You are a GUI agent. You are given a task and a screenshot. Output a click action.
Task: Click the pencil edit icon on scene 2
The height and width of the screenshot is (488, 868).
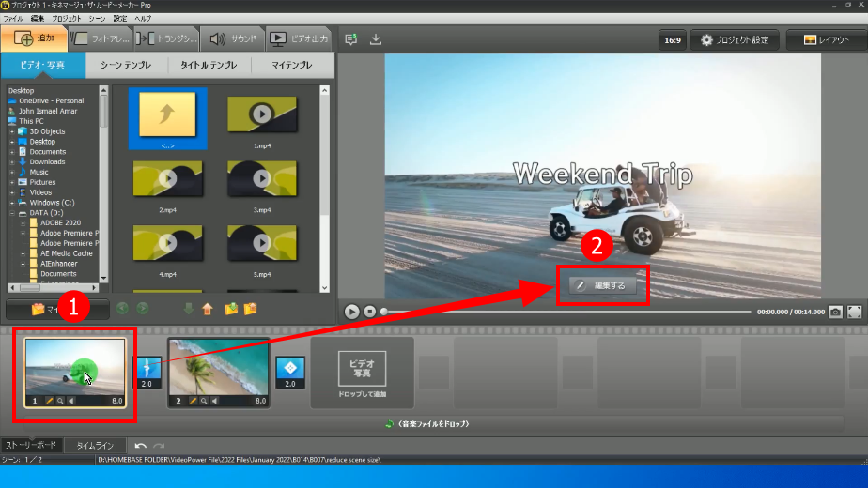pyautogui.click(x=194, y=401)
